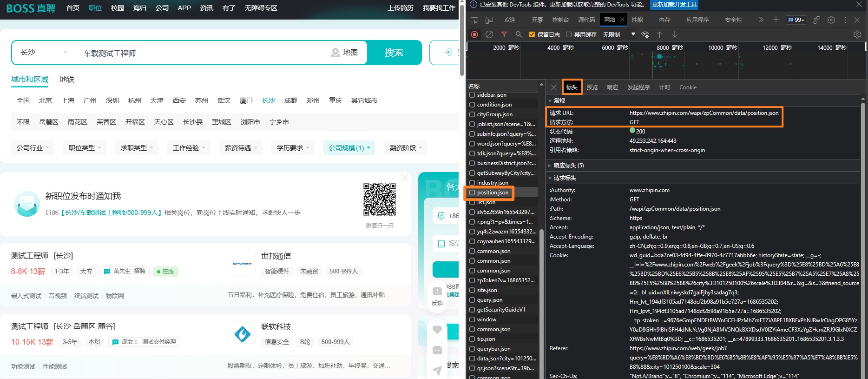Open the DevTools customize three-dot menu

click(845, 20)
